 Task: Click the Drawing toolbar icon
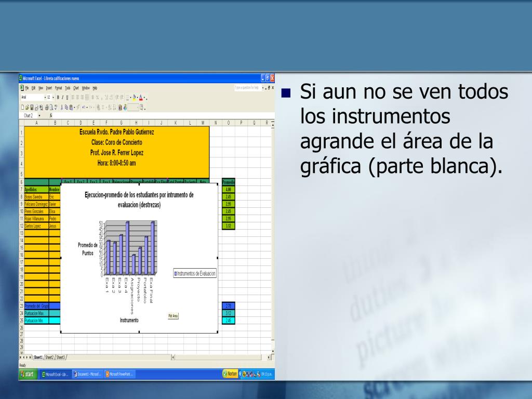(x=125, y=107)
